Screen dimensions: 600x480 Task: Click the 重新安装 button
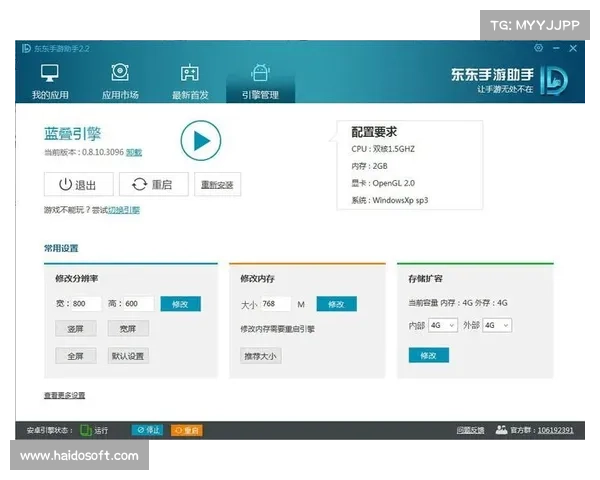(x=217, y=184)
